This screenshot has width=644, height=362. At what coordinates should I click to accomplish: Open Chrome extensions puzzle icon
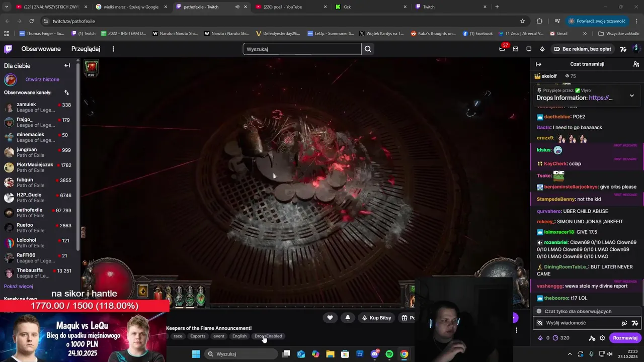[539, 21]
